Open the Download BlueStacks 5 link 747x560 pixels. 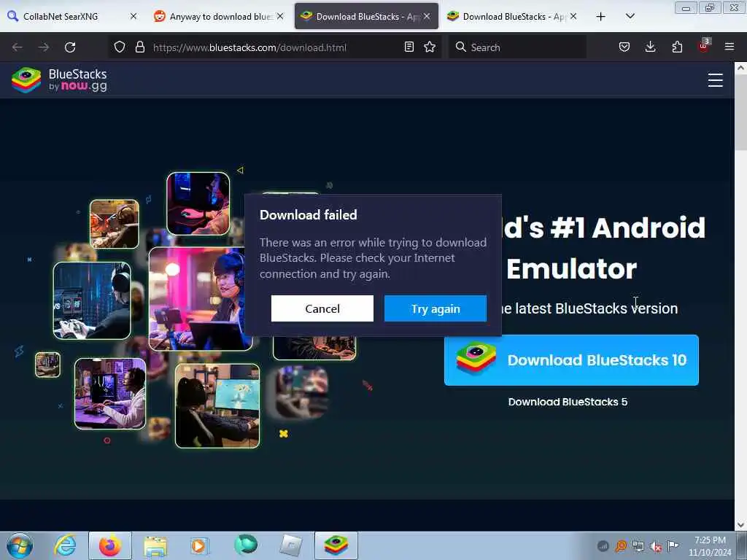point(568,402)
